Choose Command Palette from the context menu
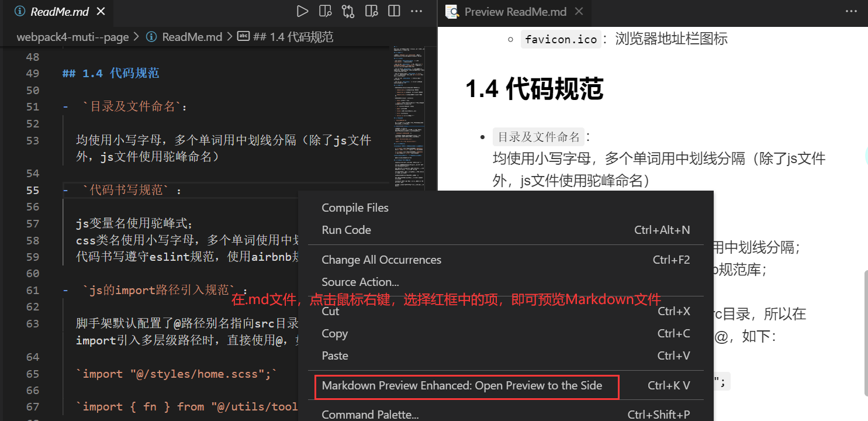This screenshot has height=421, width=868. coord(369,414)
